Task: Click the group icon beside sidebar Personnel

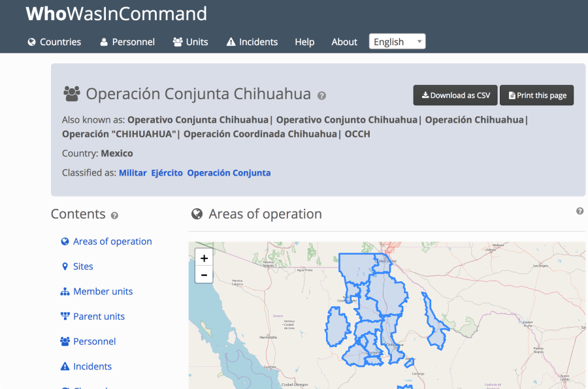Action: coord(65,341)
